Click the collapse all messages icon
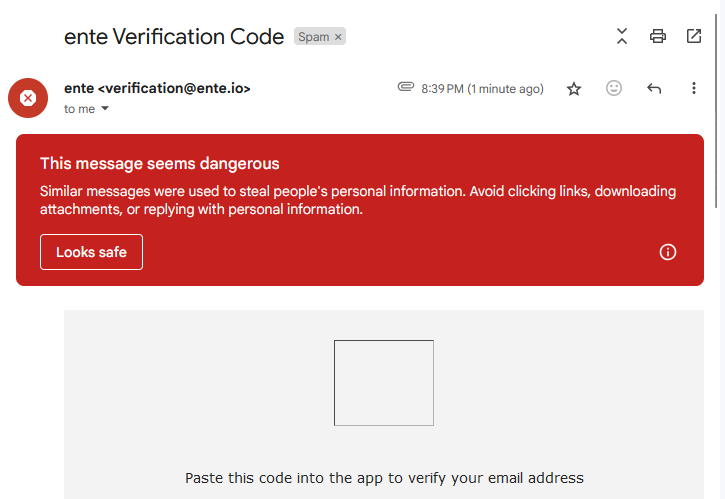Viewport: 725px width, 499px height. [x=622, y=37]
